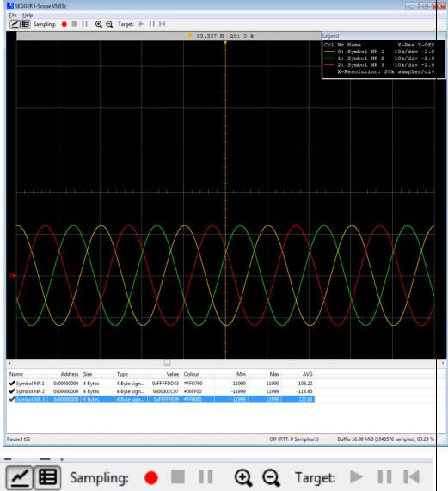Stop sampling using the square stop icon
448x491 pixels.
(x=74, y=24)
